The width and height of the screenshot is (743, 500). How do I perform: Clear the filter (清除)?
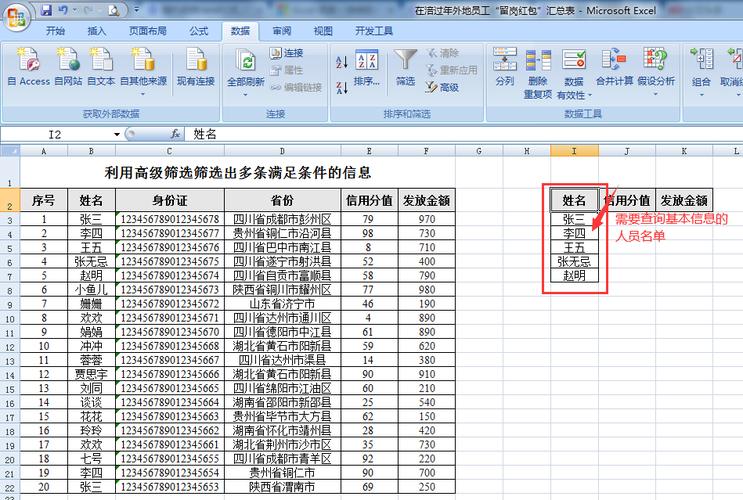tap(443, 53)
